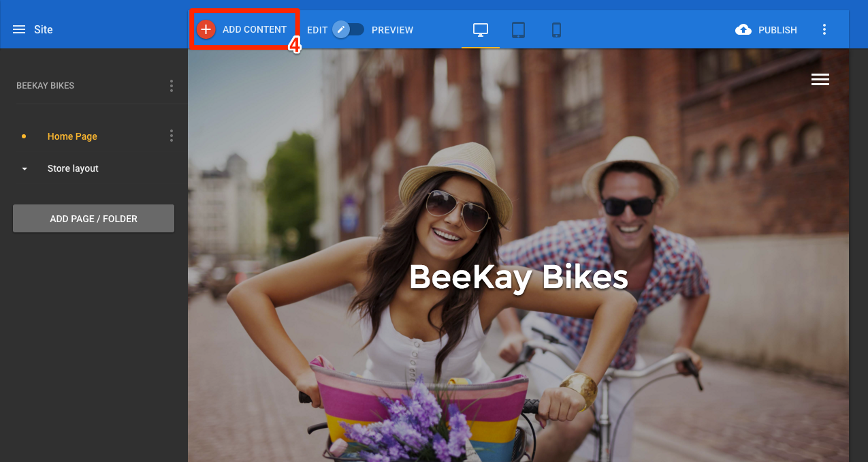Select Store layout in the sidebar

(73, 168)
